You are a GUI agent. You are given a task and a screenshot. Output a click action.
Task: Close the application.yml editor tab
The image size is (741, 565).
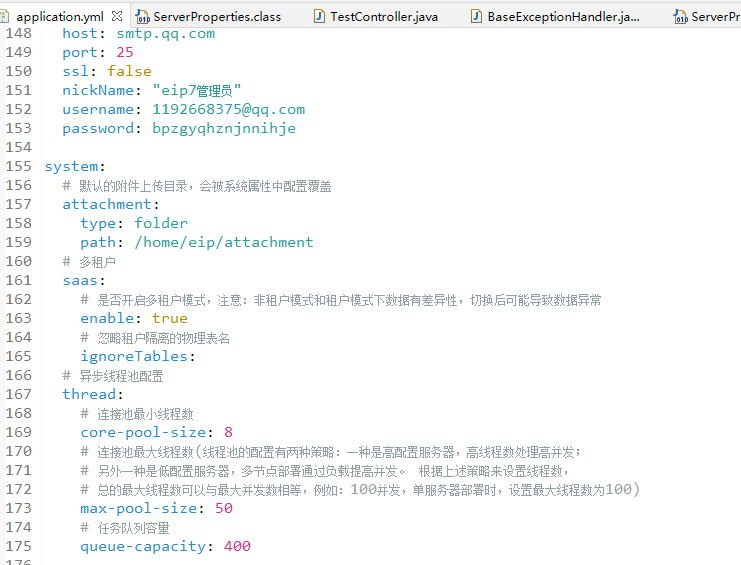click(x=117, y=17)
